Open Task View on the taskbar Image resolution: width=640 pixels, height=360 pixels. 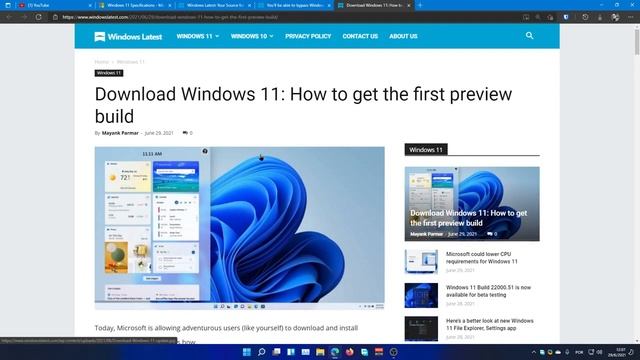click(x=276, y=352)
